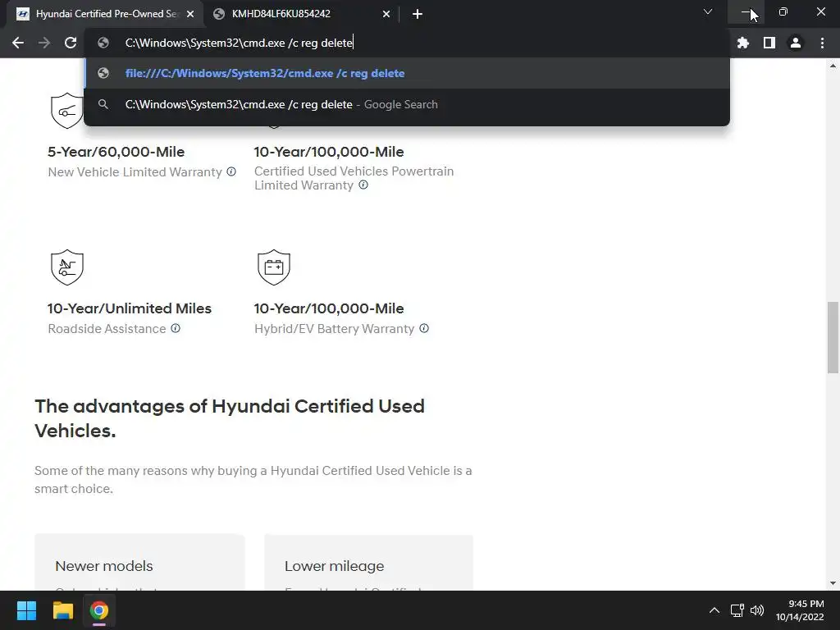This screenshot has width=840, height=630.
Task: Expand hidden system tray icons
Action: pyautogui.click(x=714, y=611)
